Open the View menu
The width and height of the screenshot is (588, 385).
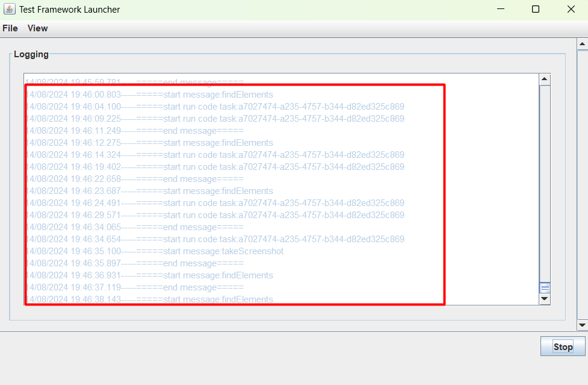(37, 28)
